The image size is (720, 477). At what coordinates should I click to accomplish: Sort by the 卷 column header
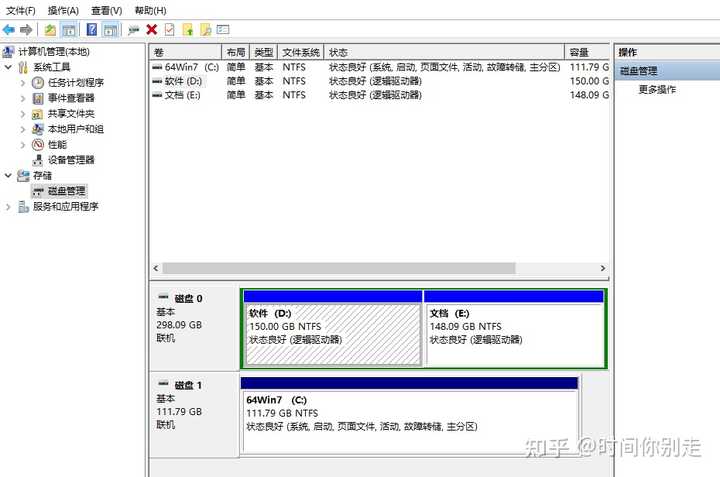[x=186, y=52]
